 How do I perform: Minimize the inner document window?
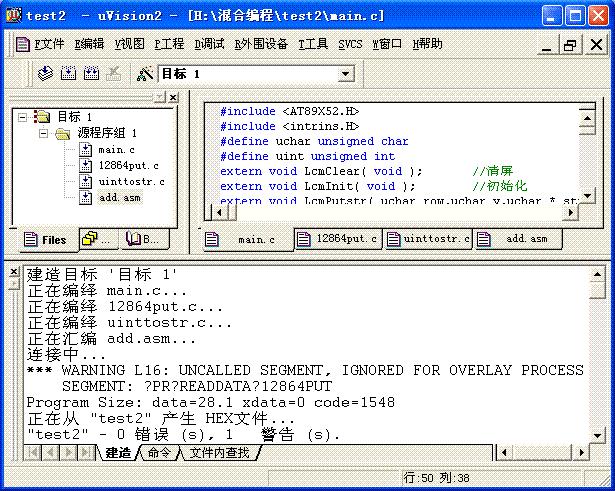pos(546,45)
